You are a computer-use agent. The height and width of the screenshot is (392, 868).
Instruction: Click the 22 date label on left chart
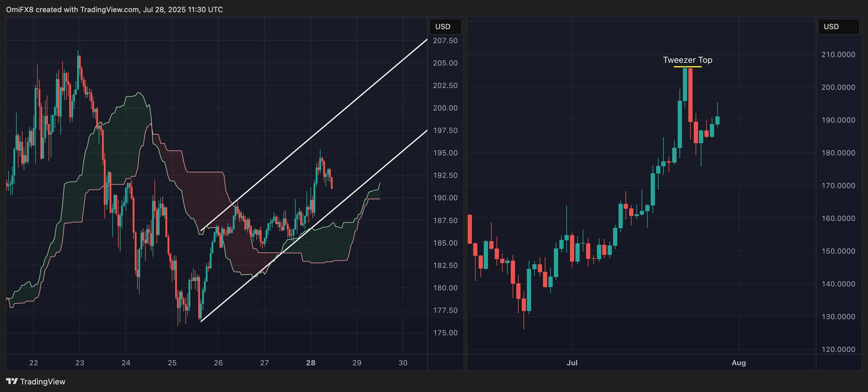point(34,363)
